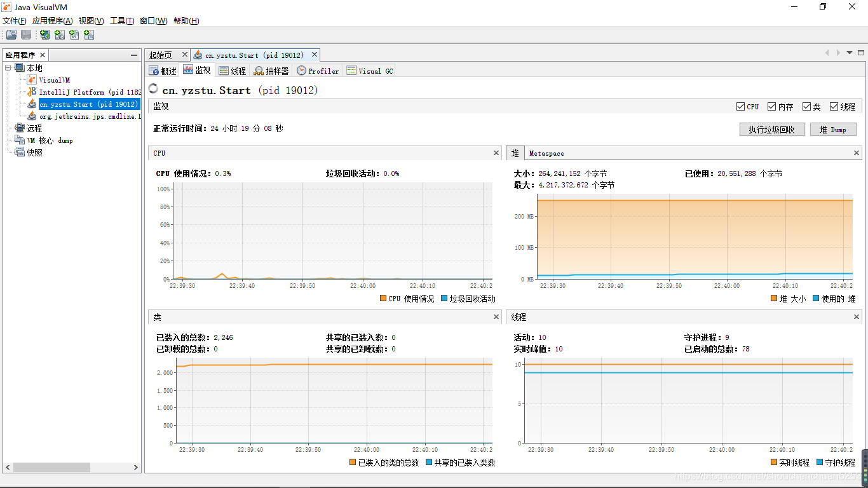Toggle the 内存 memory chart checkbox
The height and width of the screenshot is (488, 868).
[x=771, y=107]
